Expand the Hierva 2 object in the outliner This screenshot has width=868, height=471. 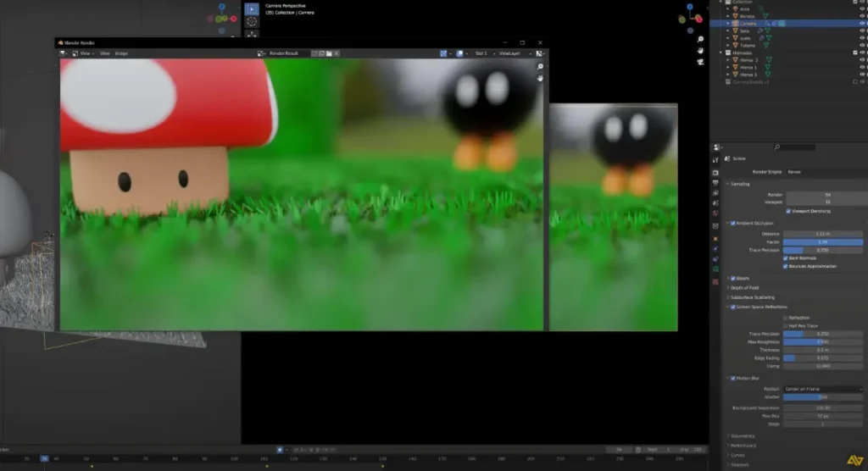click(728, 60)
